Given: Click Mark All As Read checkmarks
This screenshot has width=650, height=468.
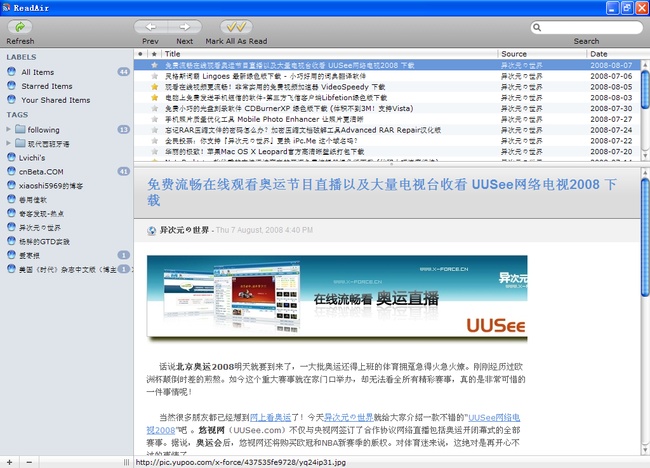Looking at the screenshot, I should point(236,27).
